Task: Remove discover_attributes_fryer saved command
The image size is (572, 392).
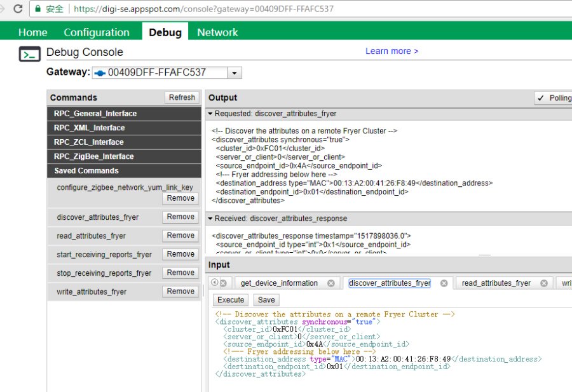Action: (180, 217)
